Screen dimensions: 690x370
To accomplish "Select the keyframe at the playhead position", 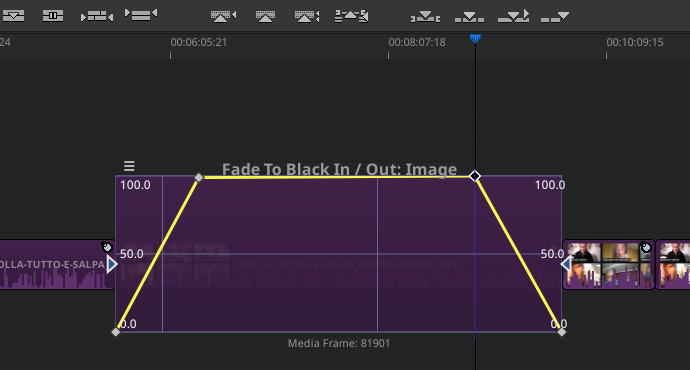I will pos(475,176).
